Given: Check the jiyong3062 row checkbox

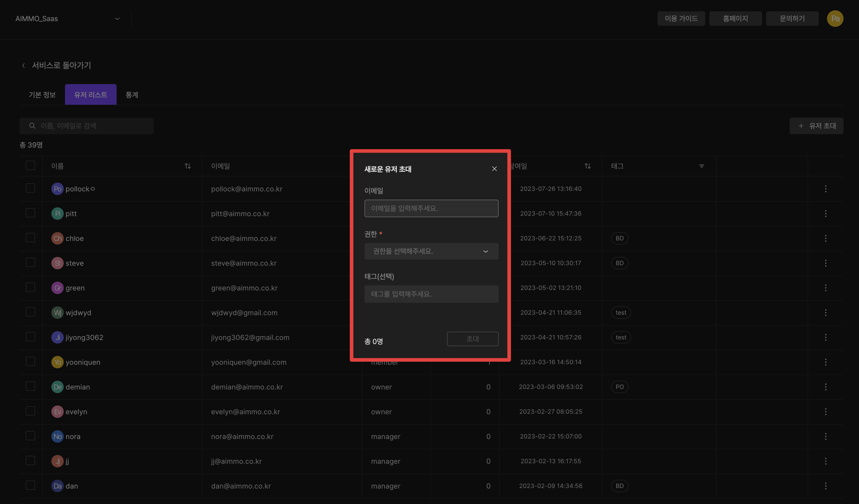Looking at the screenshot, I should (x=30, y=337).
